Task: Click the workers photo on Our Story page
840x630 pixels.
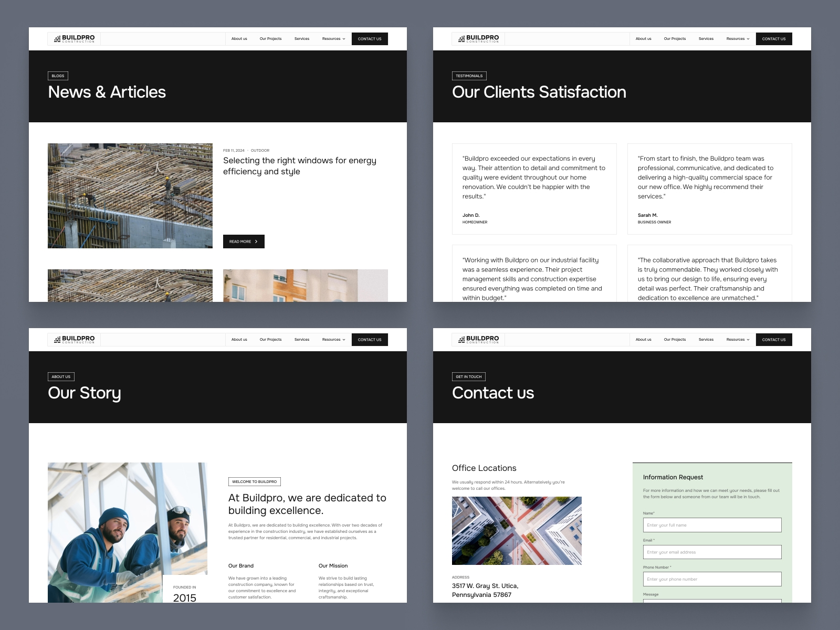Action: pos(128,532)
